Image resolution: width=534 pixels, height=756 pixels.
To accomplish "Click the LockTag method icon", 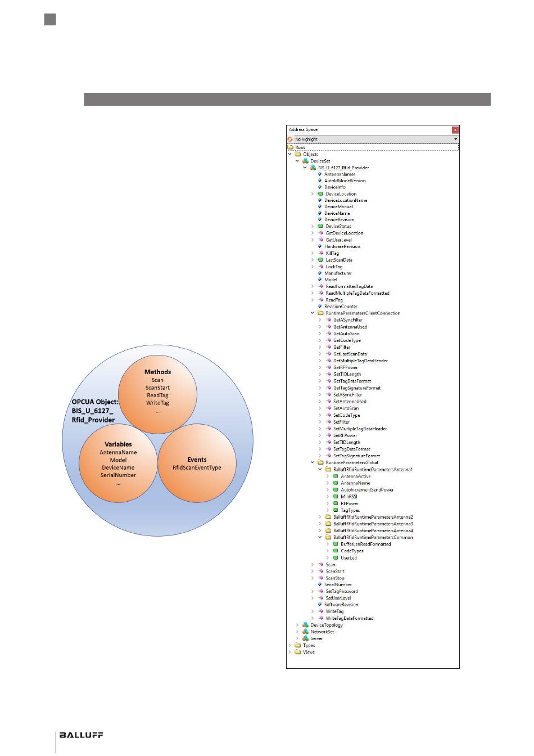I will [x=320, y=267].
